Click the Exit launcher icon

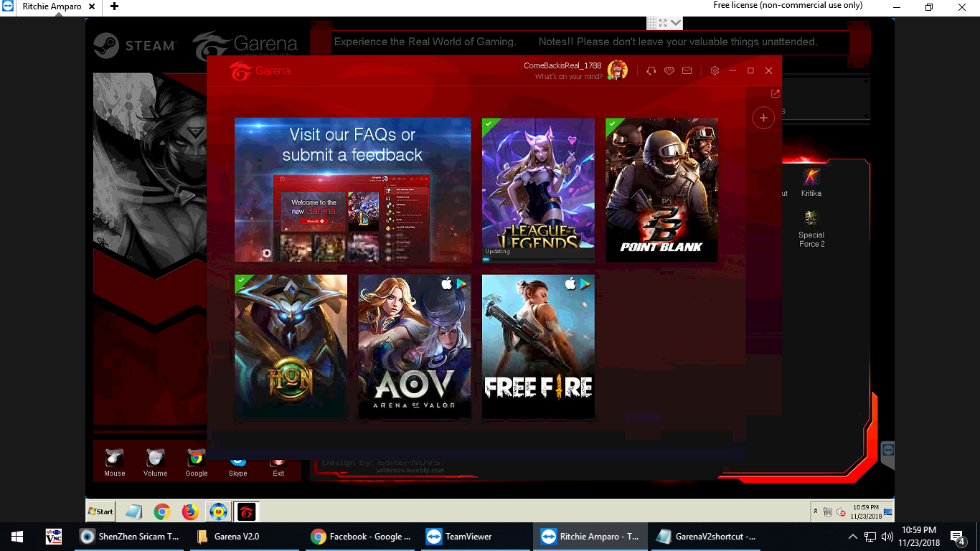[x=278, y=466]
